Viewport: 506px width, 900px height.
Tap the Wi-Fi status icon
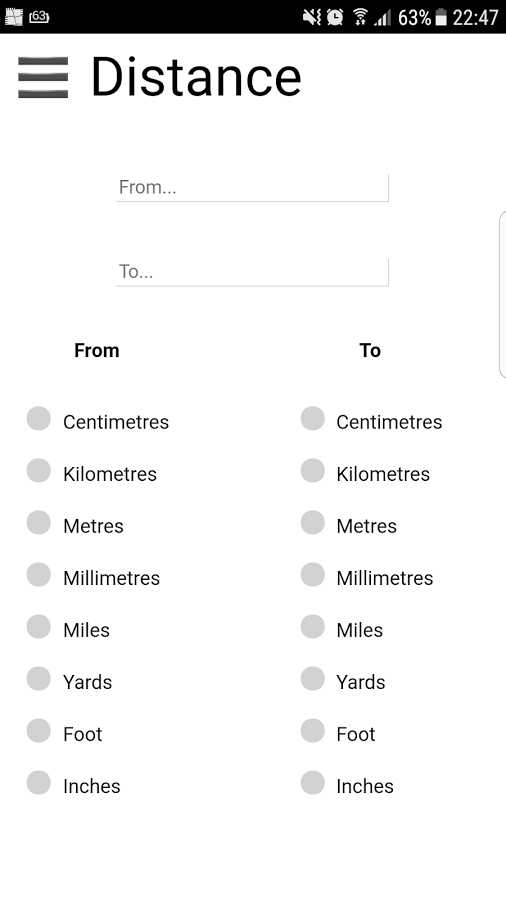[x=360, y=17]
